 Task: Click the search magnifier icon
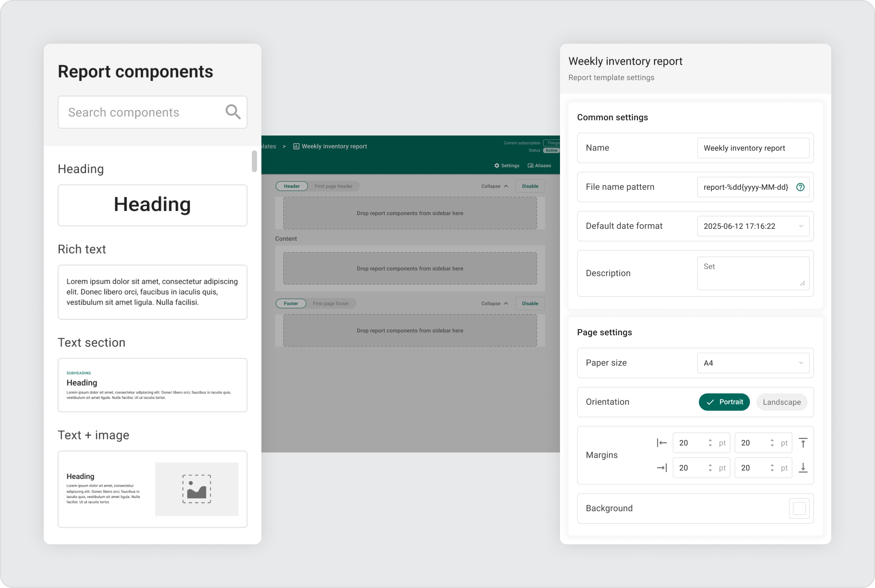coord(233,112)
